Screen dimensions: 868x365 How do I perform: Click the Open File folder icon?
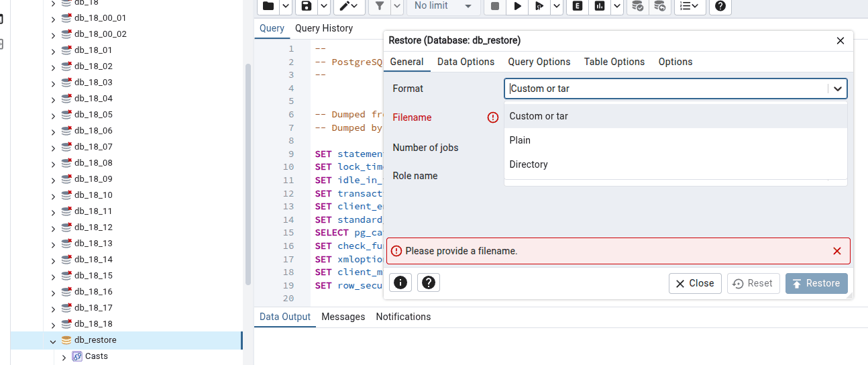pyautogui.click(x=268, y=6)
